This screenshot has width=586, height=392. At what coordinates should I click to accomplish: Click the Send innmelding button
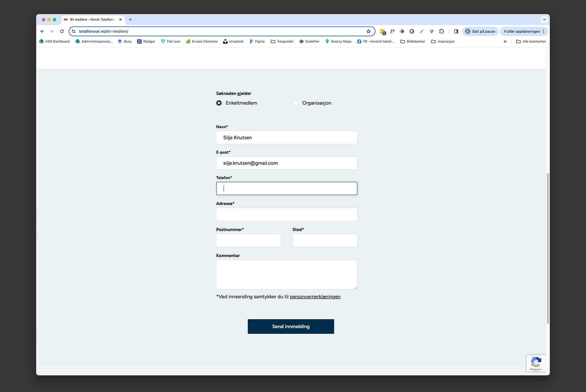coord(291,326)
